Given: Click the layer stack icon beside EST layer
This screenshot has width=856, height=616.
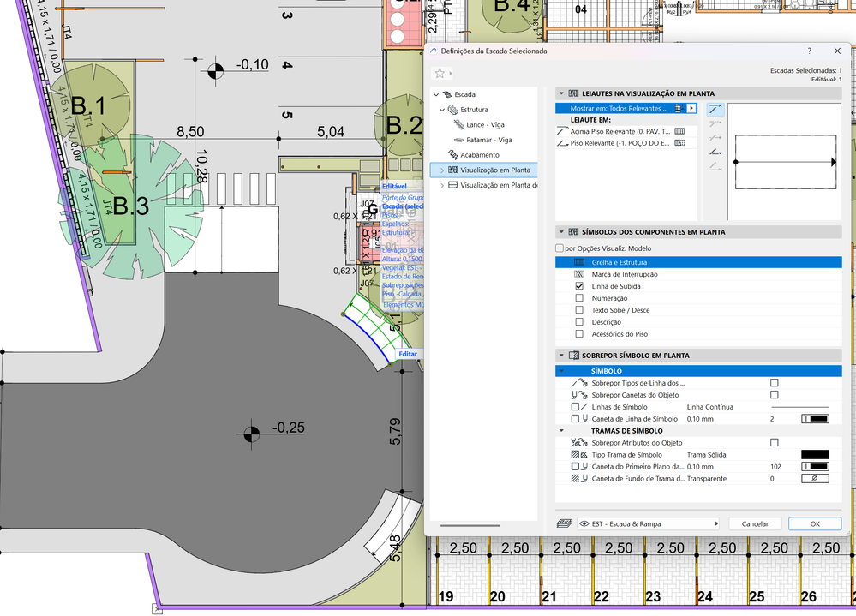Looking at the screenshot, I should click(564, 523).
